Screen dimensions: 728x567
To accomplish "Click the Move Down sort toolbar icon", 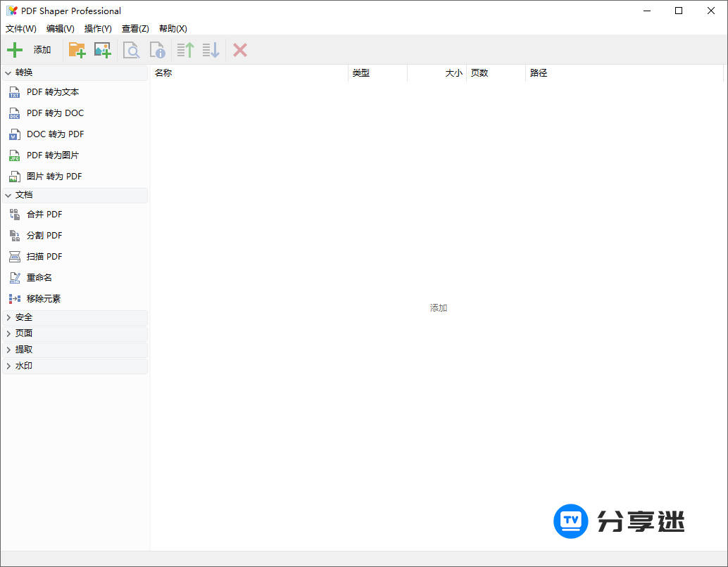I will [x=210, y=49].
